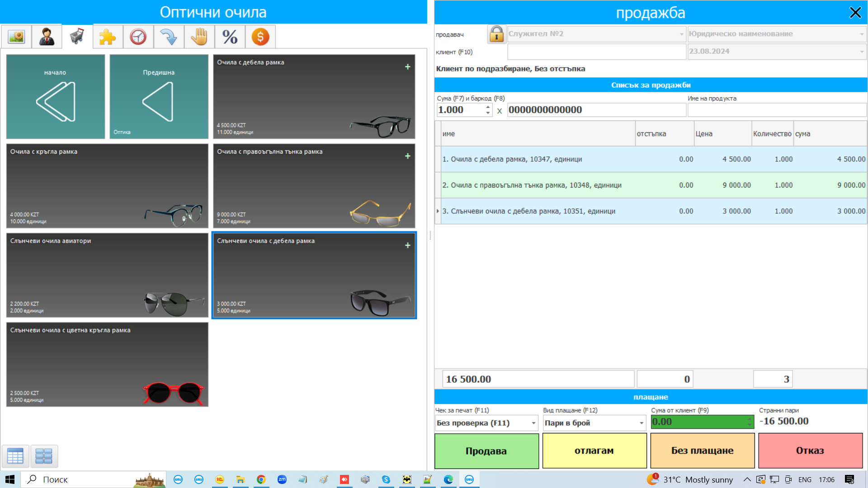Click the orange dollar coin icon
The width and height of the screenshot is (868, 488).
260,37
